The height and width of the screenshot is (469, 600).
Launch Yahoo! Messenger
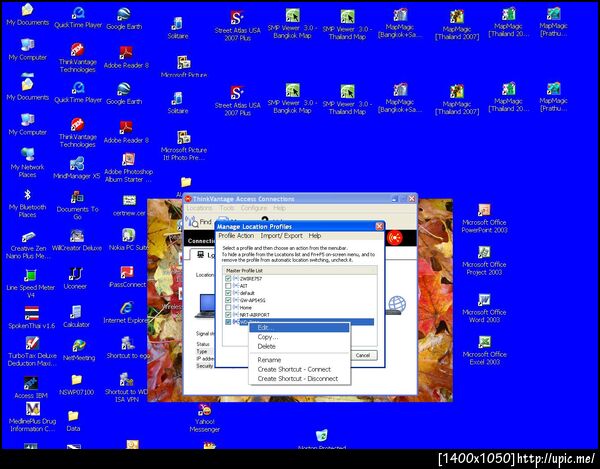coord(205,410)
